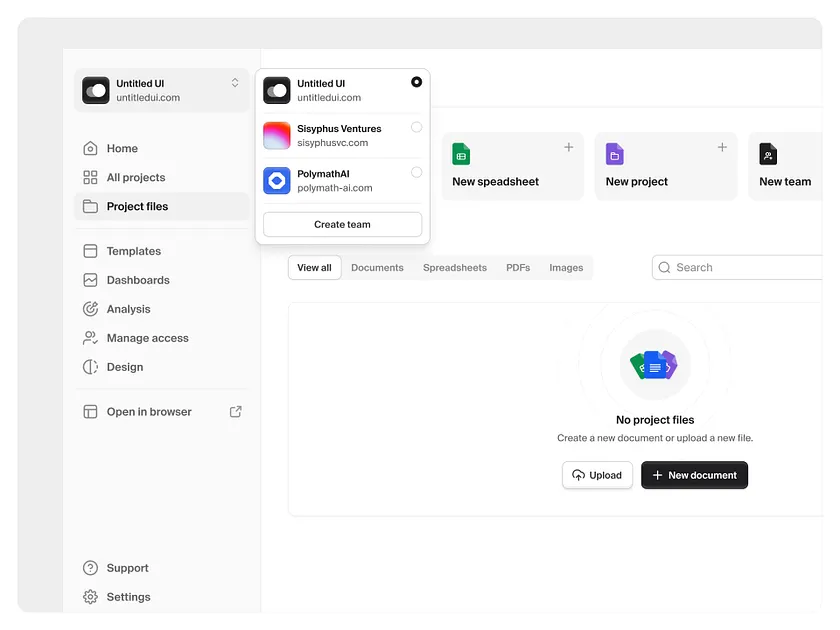The width and height of the screenshot is (840, 630).
Task: Expand the Untitled UI workspace switcher chevron
Action: 234,84
